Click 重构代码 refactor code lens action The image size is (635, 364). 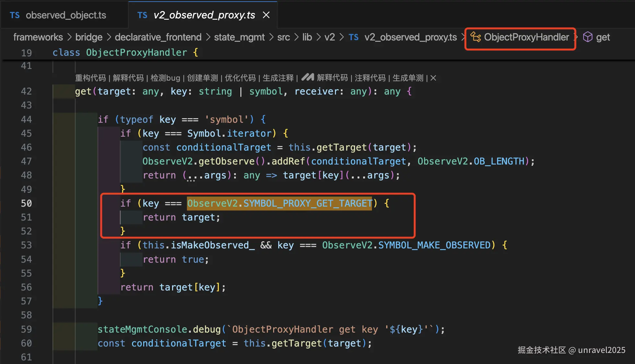tap(90, 78)
